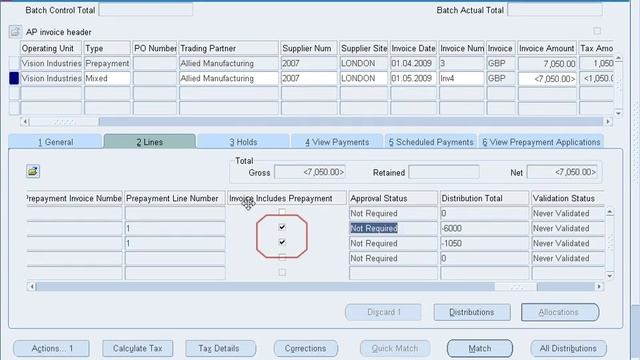Select the Type cell containing Prepayment
Viewport: 640px width, 360px height.
(x=107, y=63)
